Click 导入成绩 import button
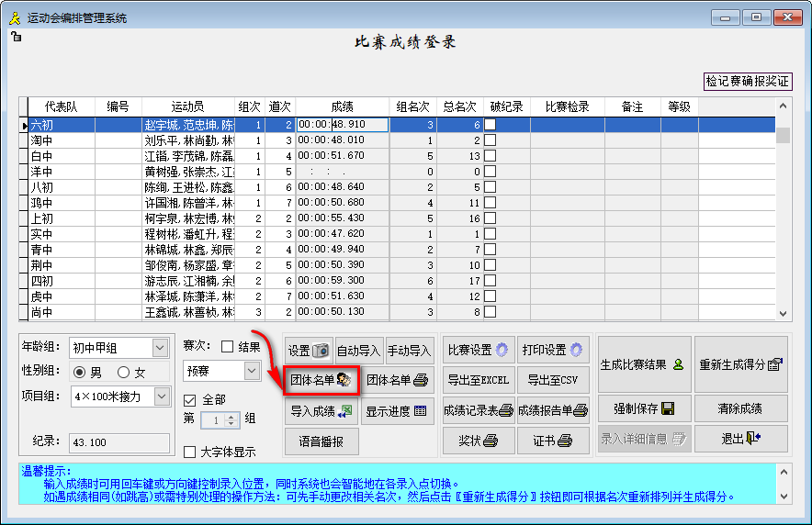The height and width of the screenshot is (525, 812). coord(320,410)
